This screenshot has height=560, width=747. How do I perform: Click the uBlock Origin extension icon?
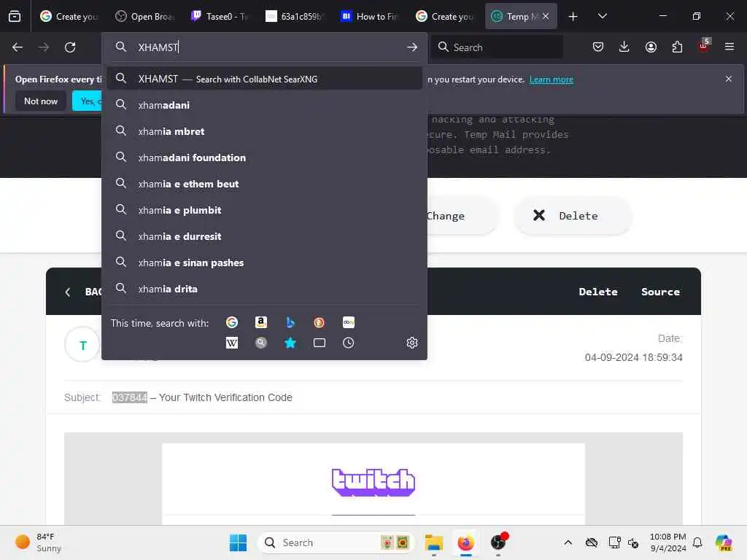tap(704, 46)
